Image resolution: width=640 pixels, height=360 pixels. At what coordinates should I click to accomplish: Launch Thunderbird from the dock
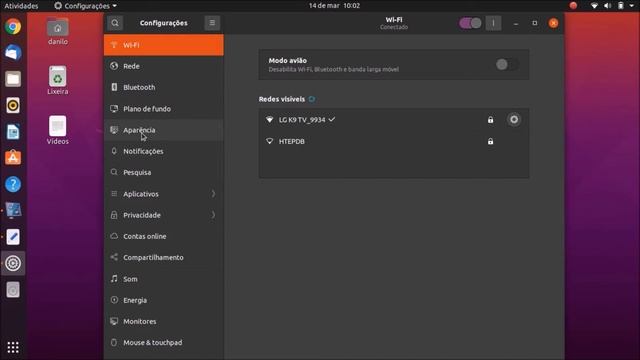click(x=13, y=53)
